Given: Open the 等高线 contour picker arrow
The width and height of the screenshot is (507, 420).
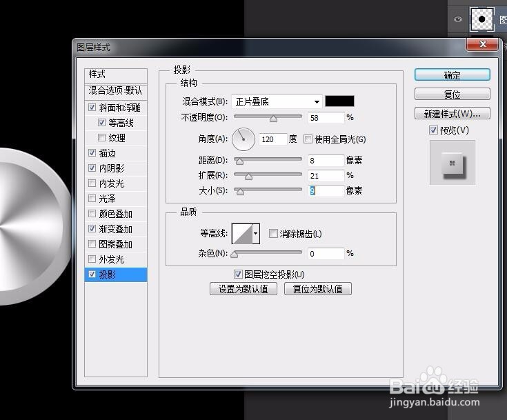Looking at the screenshot, I should (x=256, y=233).
